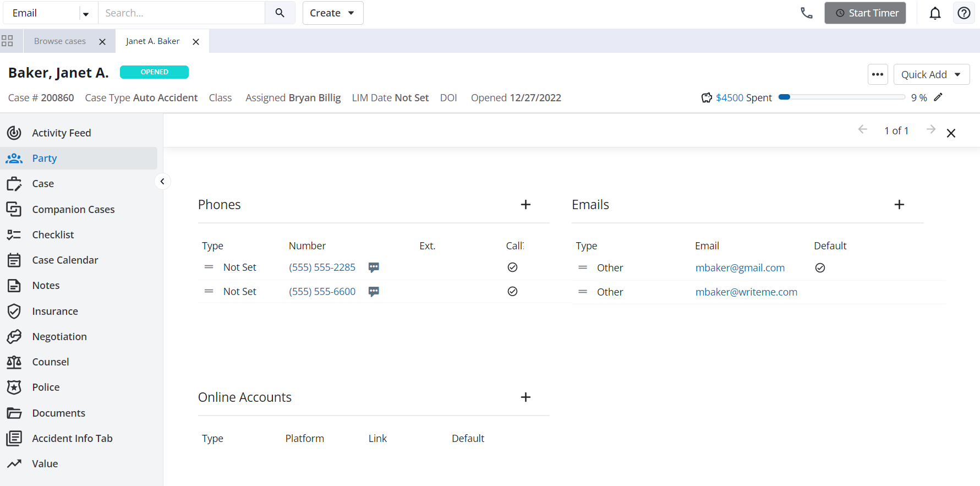
Task: Open Value in sidebar
Action: coord(79,463)
